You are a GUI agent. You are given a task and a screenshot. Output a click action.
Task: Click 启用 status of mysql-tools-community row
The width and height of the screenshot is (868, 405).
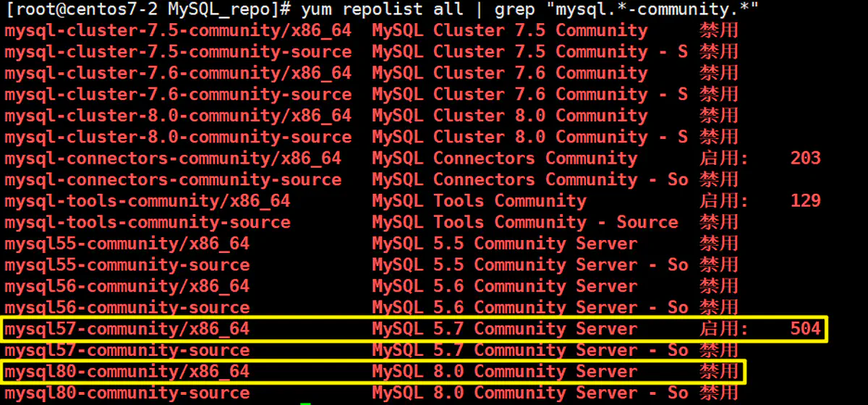[724, 201]
